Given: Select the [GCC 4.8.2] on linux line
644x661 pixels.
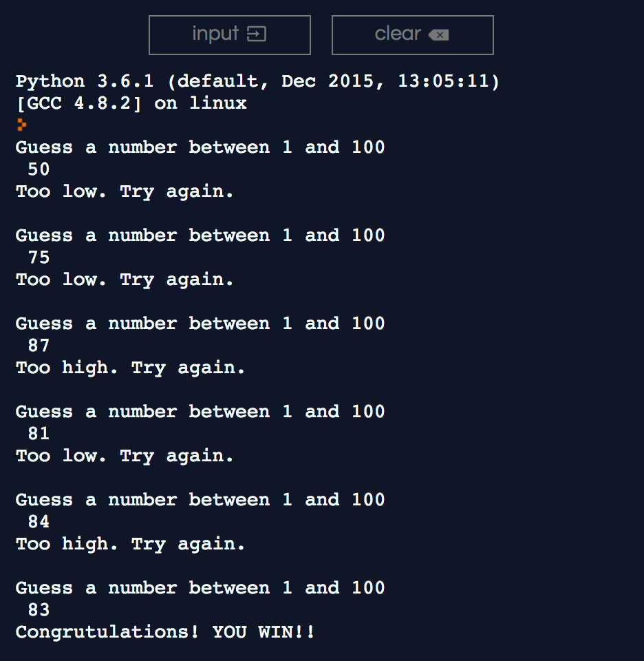Looking at the screenshot, I should coord(131,103).
